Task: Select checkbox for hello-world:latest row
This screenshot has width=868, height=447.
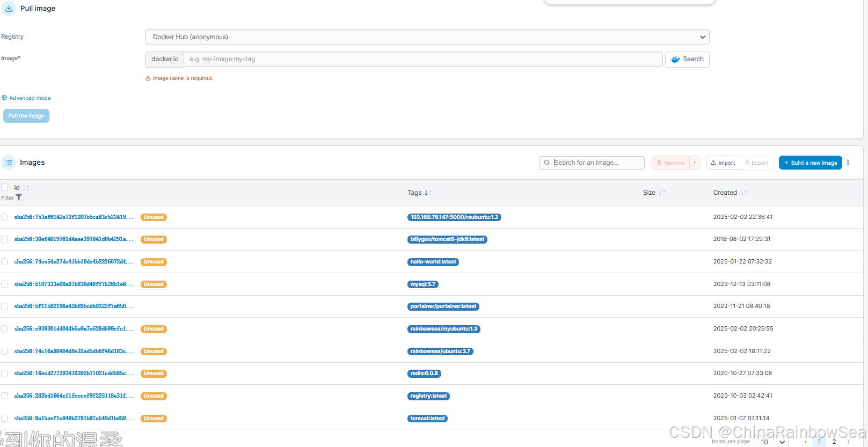Action: pyautogui.click(x=4, y=261)
